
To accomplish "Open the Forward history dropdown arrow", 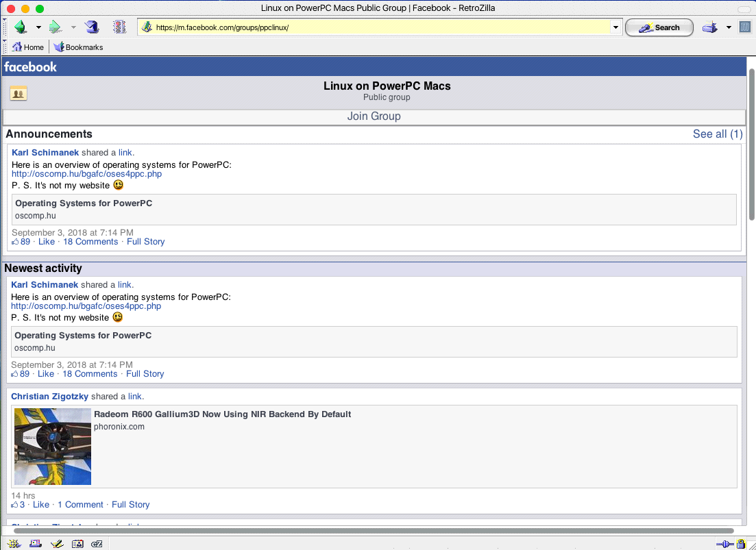I will click(74, 27).
